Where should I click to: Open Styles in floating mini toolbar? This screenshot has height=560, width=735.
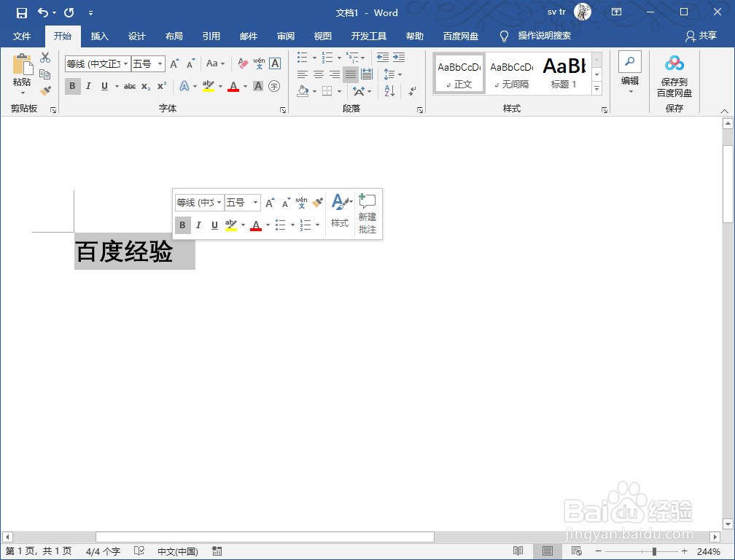click(341, 210)
